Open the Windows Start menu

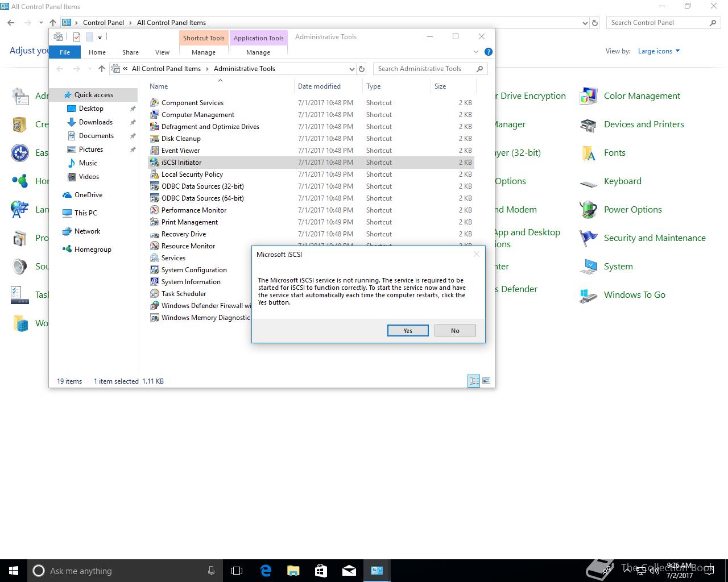14,571
